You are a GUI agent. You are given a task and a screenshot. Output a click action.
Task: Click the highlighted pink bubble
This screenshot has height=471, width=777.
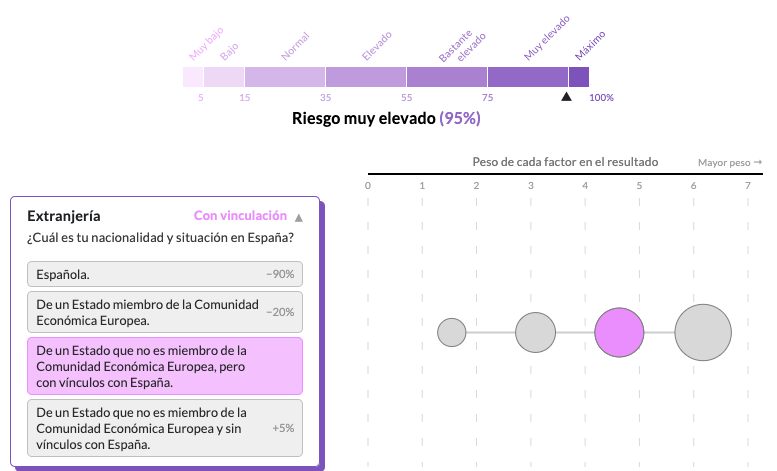pos(619,333)
